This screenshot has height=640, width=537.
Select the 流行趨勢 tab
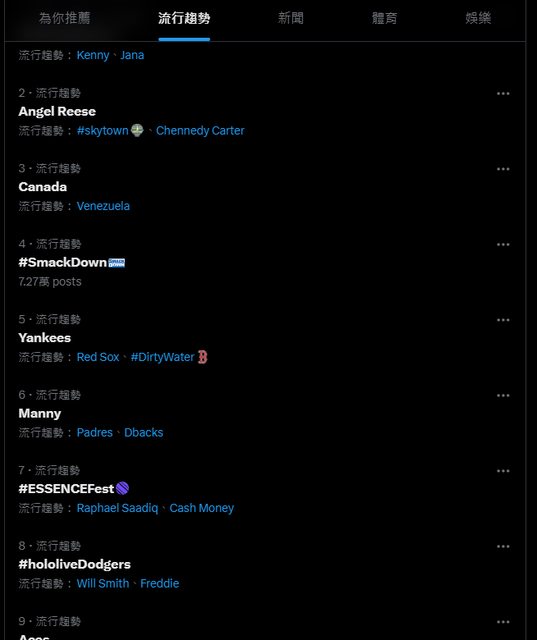(184, 18)
